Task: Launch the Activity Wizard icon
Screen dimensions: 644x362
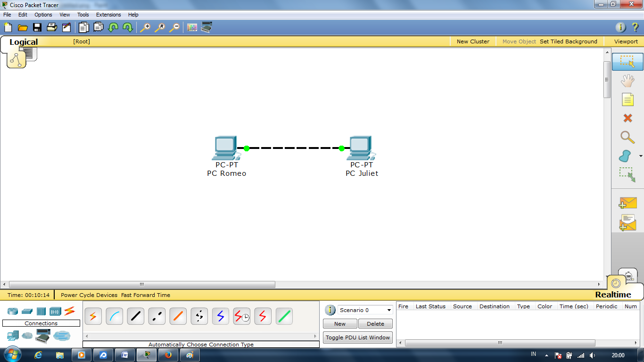Action: pos(66,27)
